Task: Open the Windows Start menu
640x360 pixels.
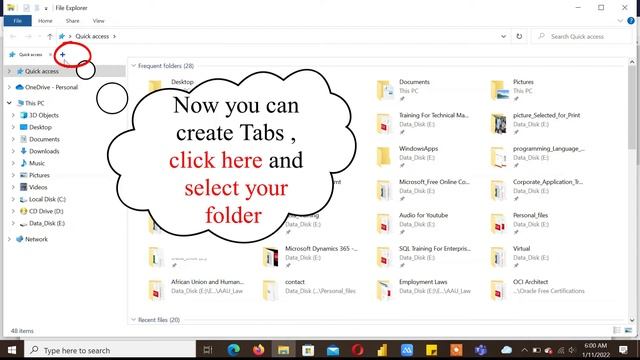Action: 12,350
